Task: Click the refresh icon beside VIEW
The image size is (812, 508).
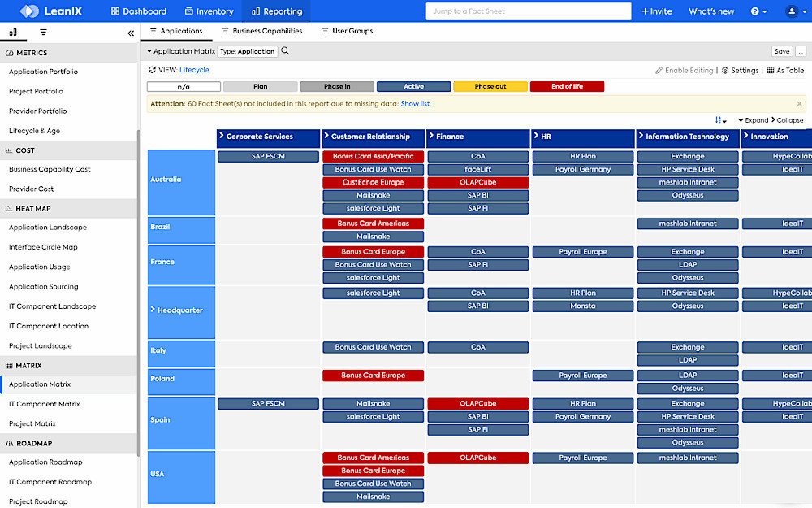Action: coord(152,69)
